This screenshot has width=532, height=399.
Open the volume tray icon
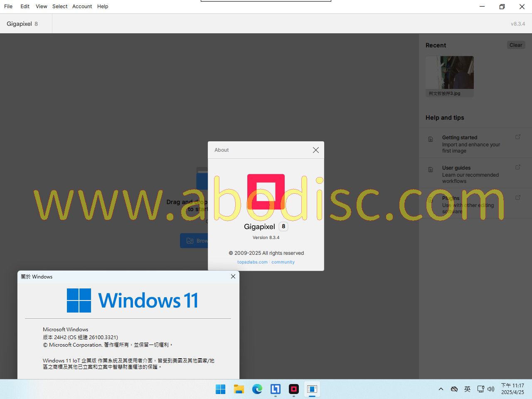pos(491,389)
